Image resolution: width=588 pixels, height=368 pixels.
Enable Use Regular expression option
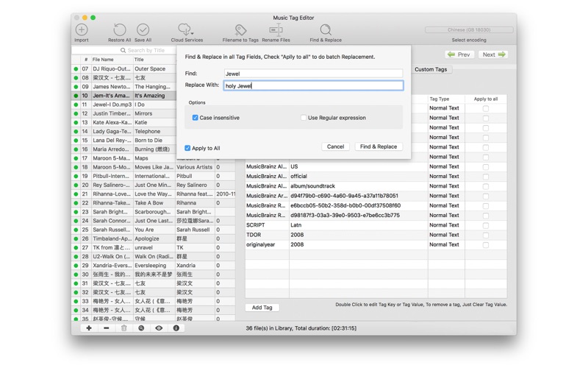click(303, 118)
